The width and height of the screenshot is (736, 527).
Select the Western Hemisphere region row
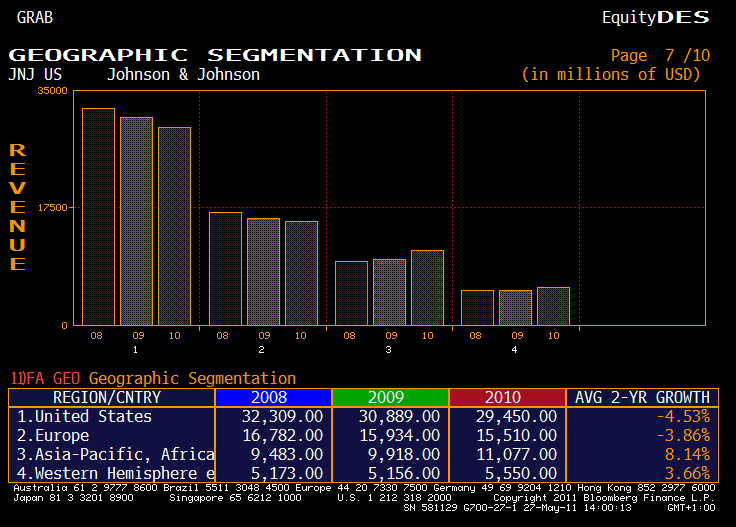click(115, 473)
